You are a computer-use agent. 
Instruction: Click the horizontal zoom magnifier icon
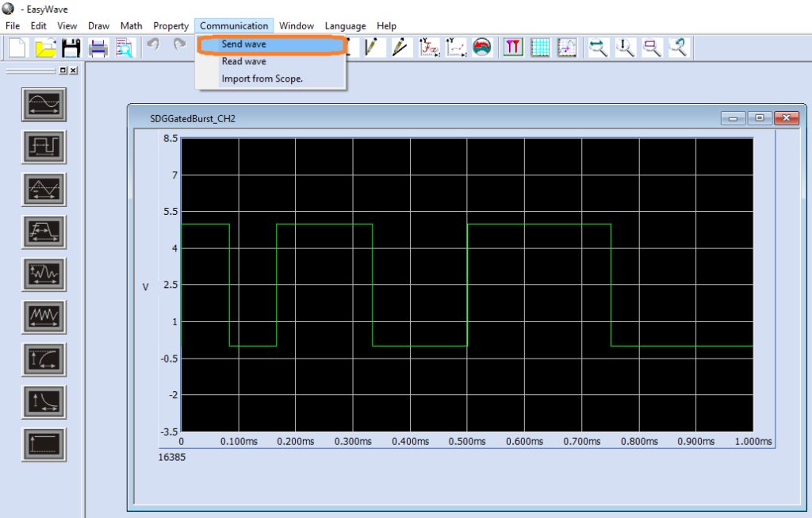coord(598,48)
